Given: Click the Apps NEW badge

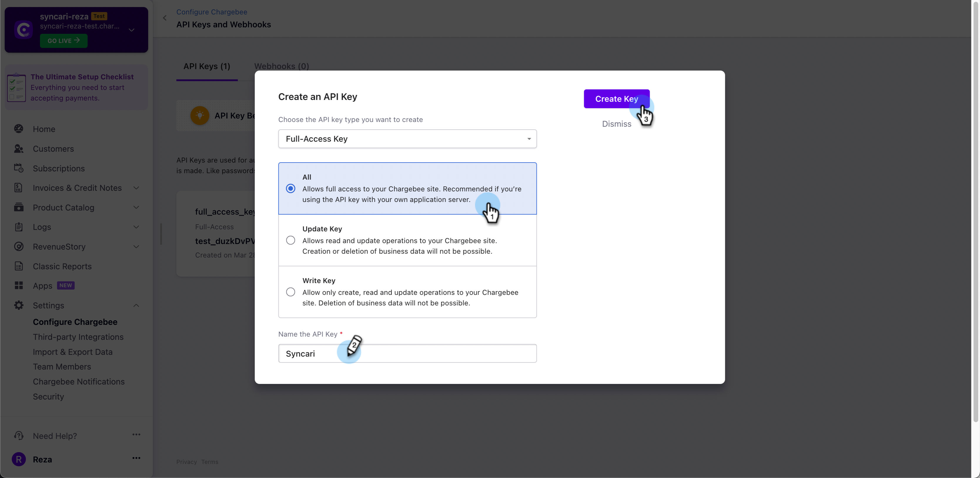Looking at the screenshot, I should [66, 285].
